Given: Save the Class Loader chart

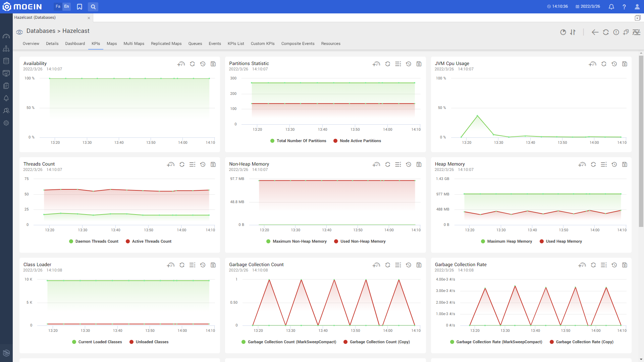Looking at the screenshot, I should [x=213, y=265].
